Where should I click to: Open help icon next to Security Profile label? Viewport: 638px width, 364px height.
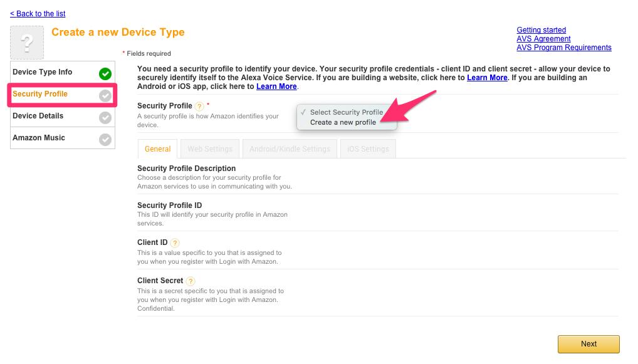coord(199,107)
